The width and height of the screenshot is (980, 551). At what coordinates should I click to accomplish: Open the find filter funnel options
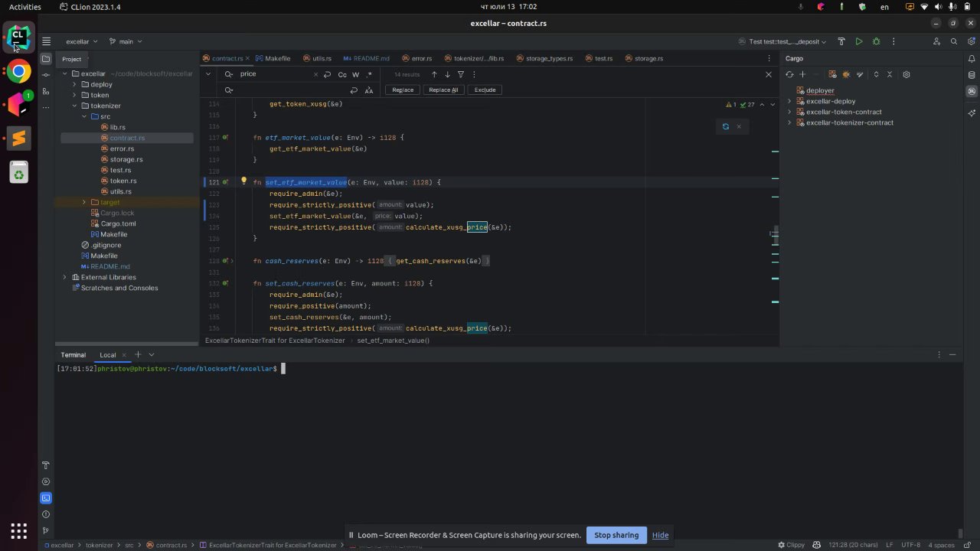(x=461, y=74)
